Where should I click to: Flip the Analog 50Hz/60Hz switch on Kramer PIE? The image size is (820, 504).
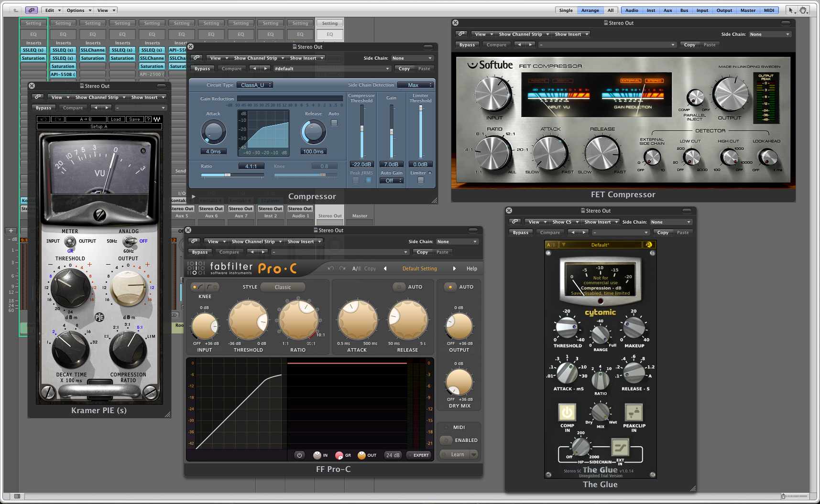(x=129, y=242)
